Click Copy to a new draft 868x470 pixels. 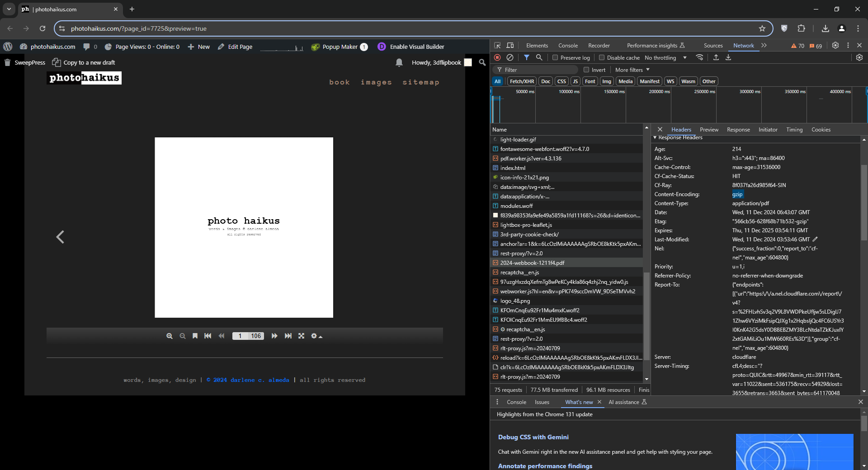pyautogui.click(x=84, y=62)
